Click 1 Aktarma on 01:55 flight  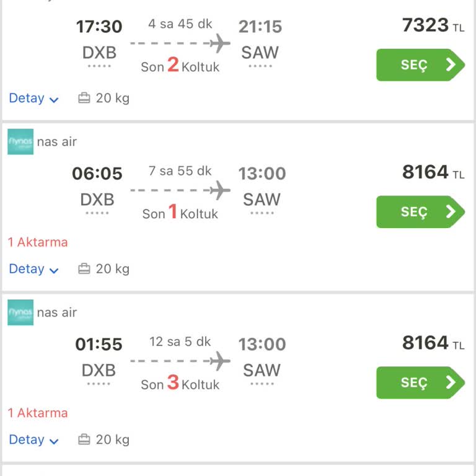click(38, 413)
